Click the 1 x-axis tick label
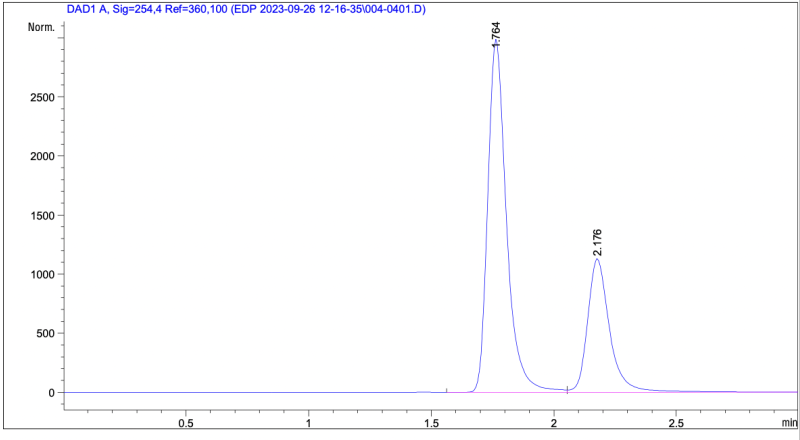The width and height of the screenshot is (800, 440). [x=309, y=423]
